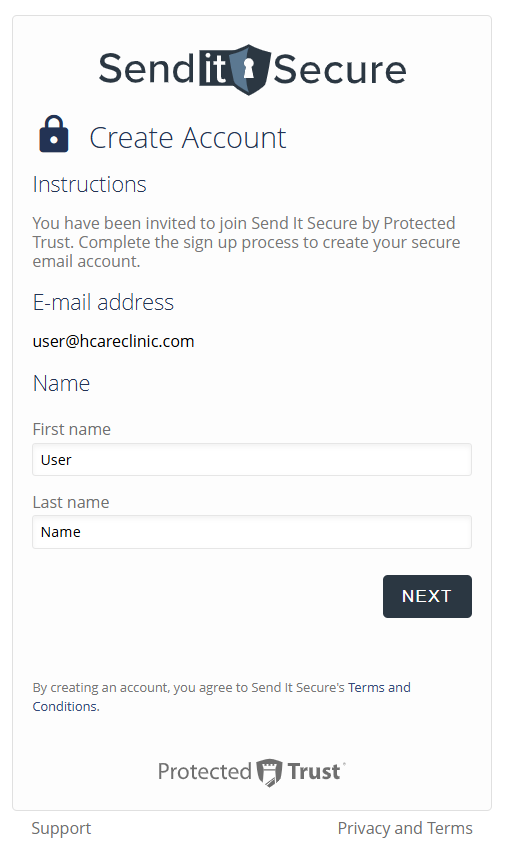Click the E-mail address heading
Image resolution: width=507 pixels, height=855 pixels.
pos(103,302)
